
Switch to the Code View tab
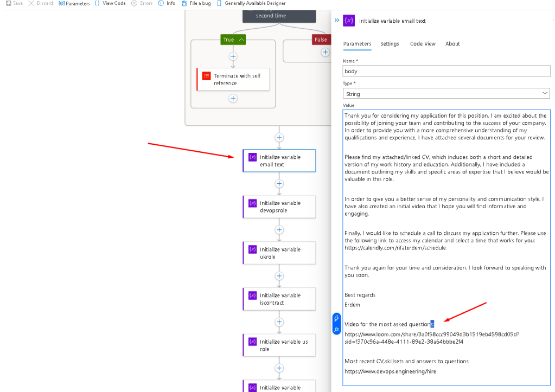click(x=423, y=43)
